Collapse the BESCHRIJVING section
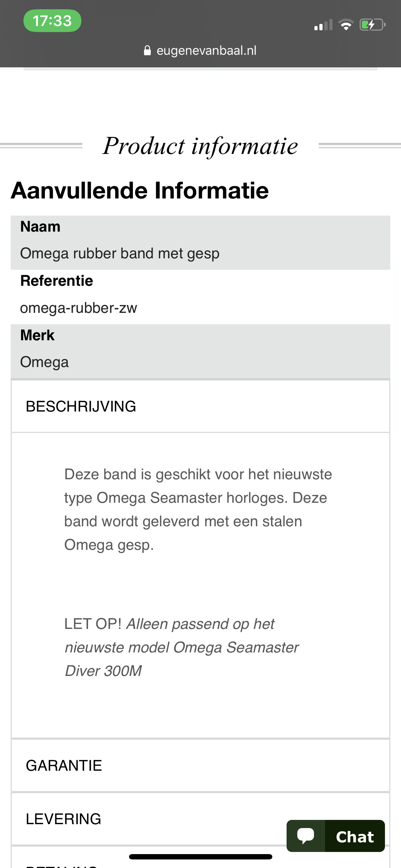The image size is (401, 868). 200,407
